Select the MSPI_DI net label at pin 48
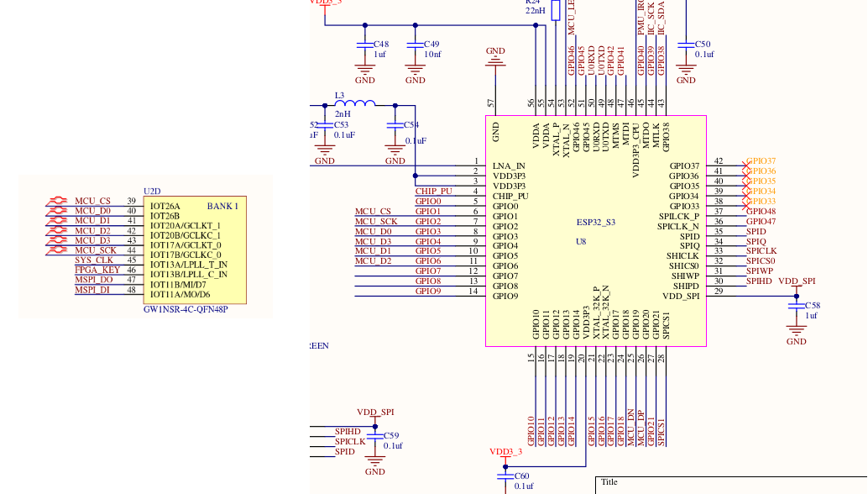 (92, 290)
